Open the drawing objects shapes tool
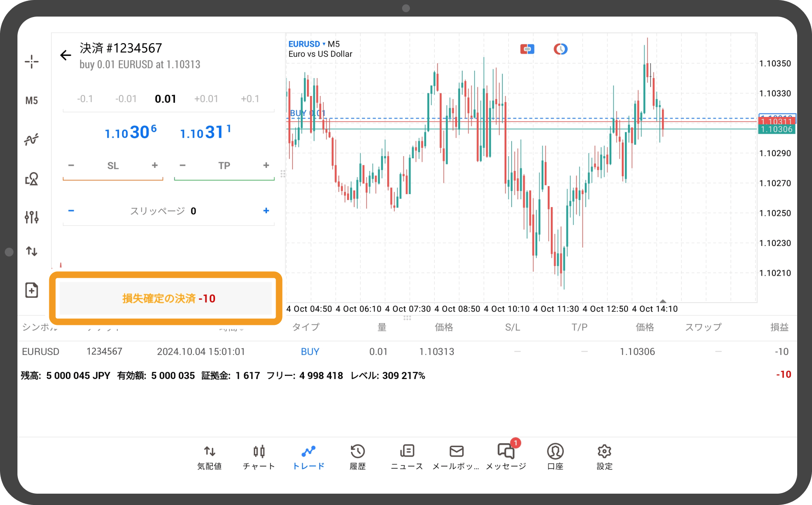 [31, 179]
